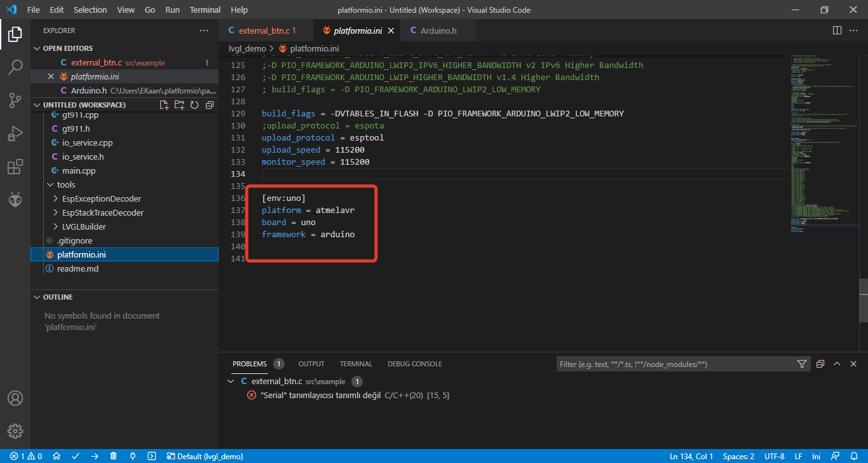868x463 pixels.
Task: Switch to the Terminal panel tab
Action: click(x=356, y=364)
